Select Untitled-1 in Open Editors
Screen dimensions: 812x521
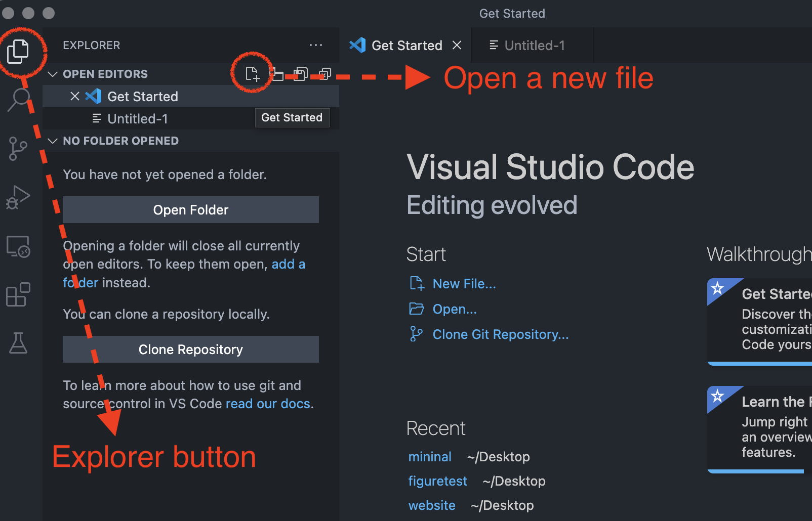191,118
